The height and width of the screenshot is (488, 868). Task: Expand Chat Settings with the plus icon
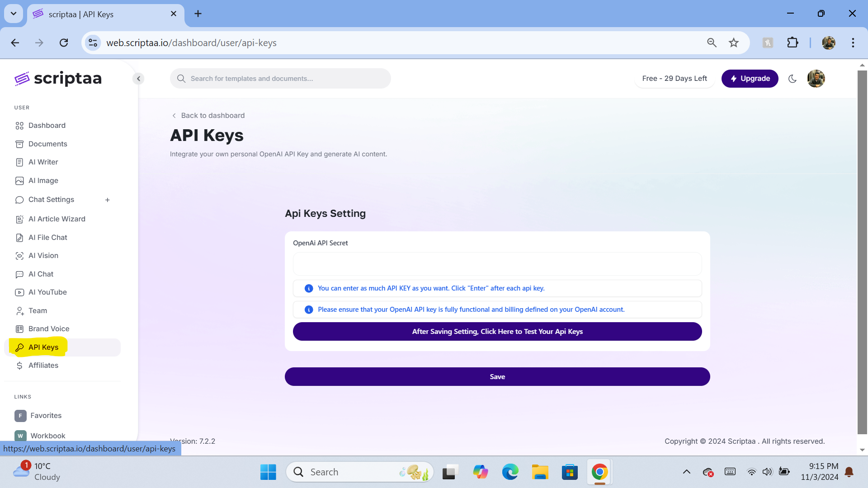(108, 200)
